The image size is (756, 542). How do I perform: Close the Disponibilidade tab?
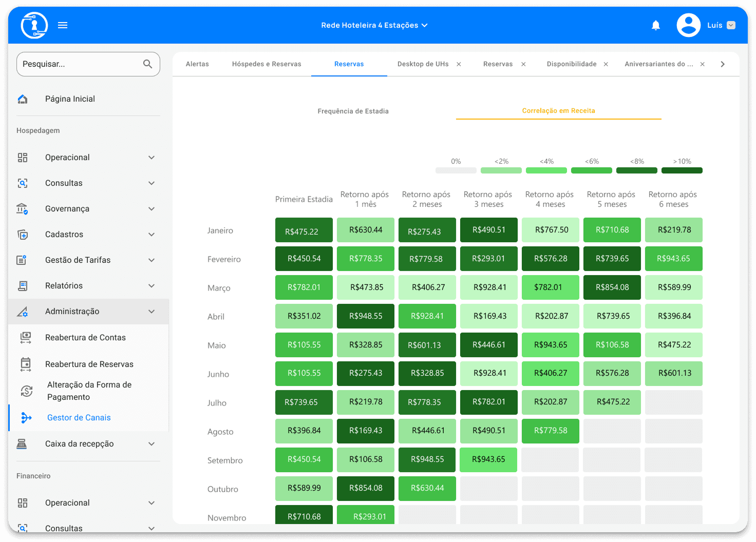[x=606, y=64]
